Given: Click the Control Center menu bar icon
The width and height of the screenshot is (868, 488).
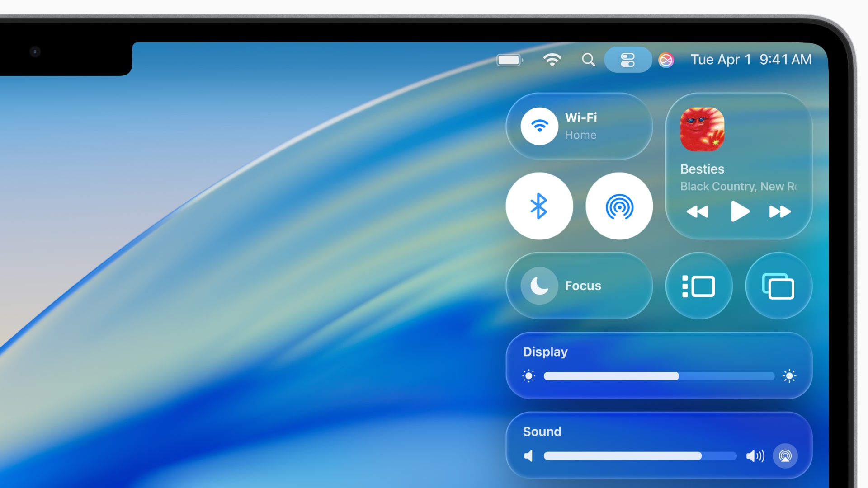Looking at the screenshot, I should point(627,60).
